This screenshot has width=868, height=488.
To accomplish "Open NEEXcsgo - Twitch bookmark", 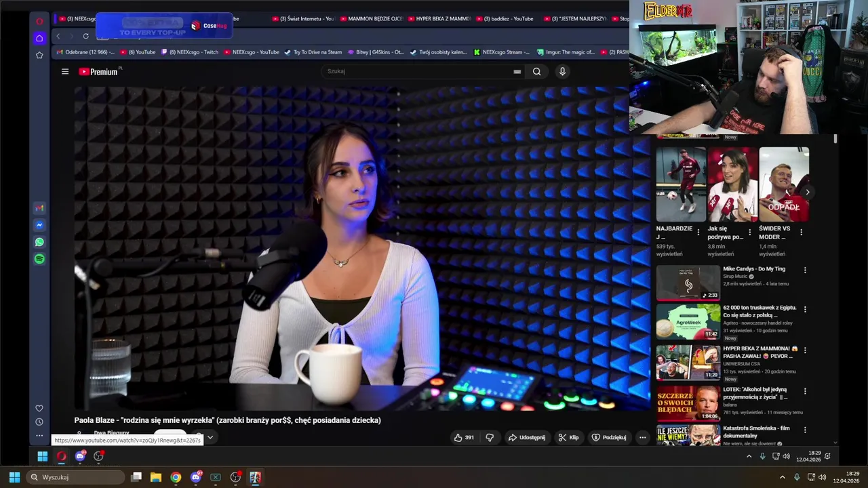I will (189, 52).
